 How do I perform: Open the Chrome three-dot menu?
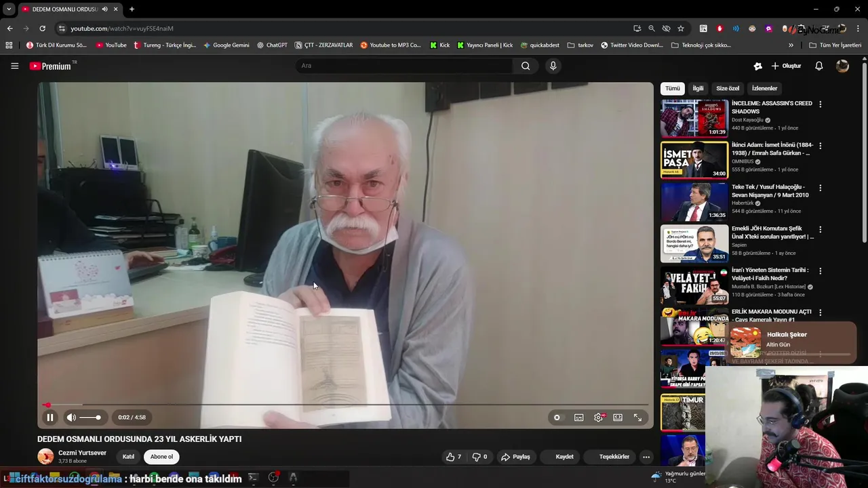coord(859,28)
